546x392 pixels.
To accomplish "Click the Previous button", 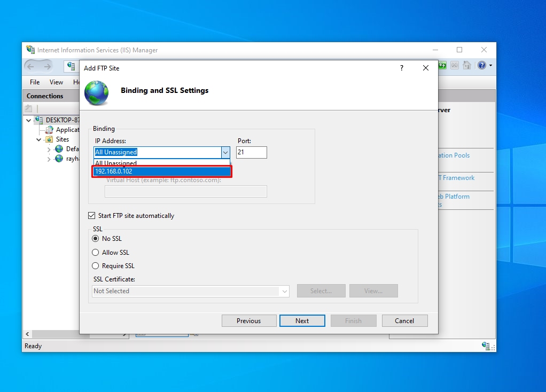I will tap(249, 320).
